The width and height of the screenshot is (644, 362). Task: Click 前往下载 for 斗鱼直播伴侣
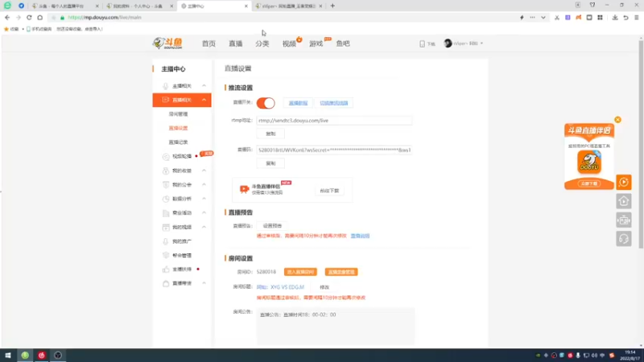click(329, 191)
